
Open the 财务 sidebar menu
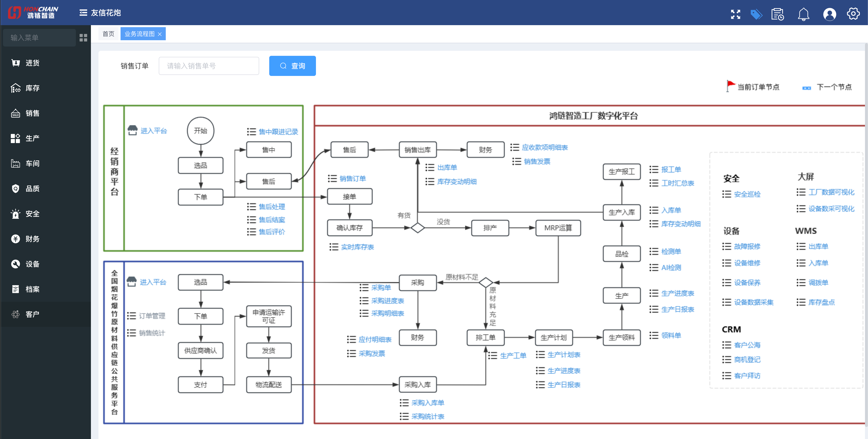tap(45, 239)
